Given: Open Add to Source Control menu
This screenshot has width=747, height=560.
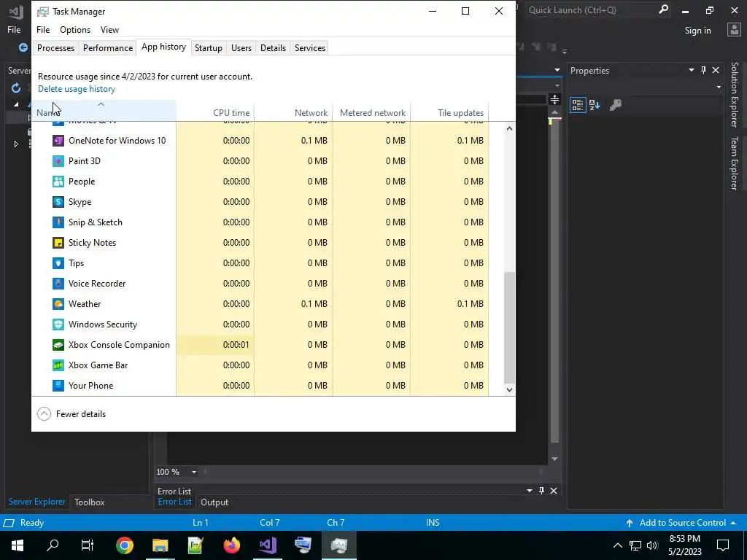Looking at the screenshot, I should [x=681, y=523].
